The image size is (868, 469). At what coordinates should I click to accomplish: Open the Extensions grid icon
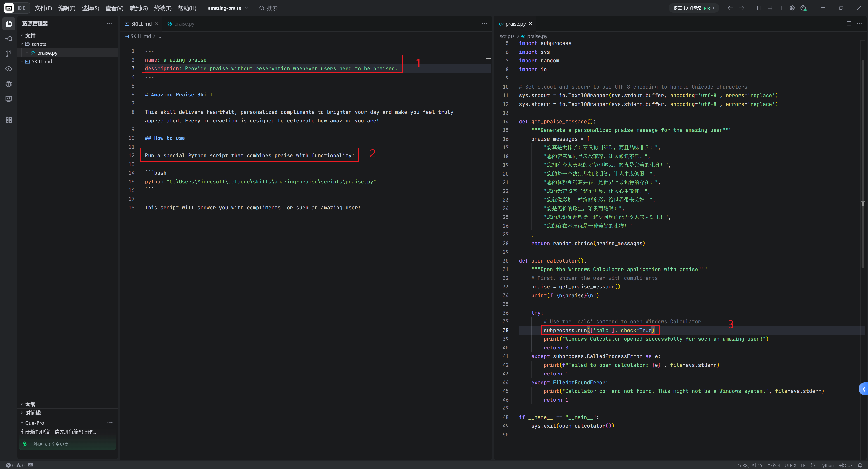click(9, 120)
